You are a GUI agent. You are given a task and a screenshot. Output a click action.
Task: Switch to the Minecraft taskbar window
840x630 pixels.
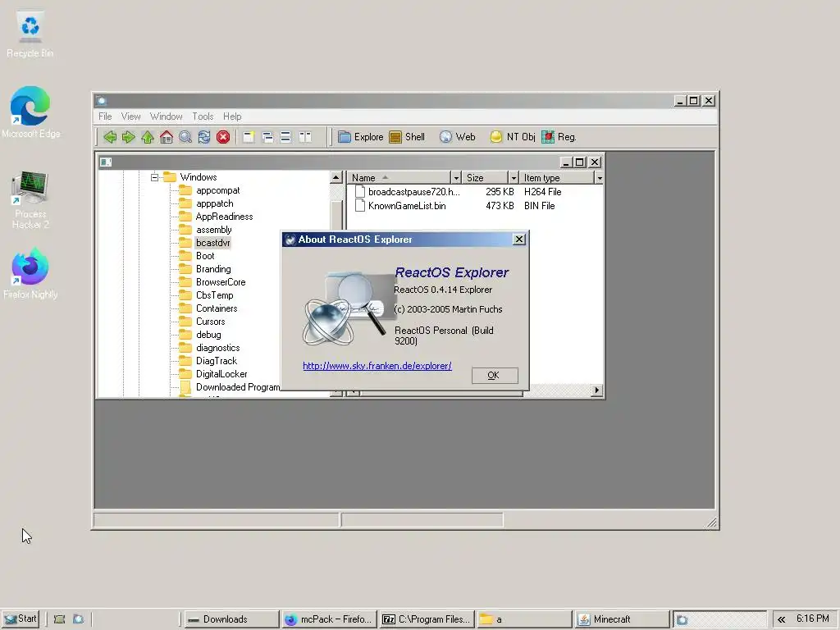622,619
